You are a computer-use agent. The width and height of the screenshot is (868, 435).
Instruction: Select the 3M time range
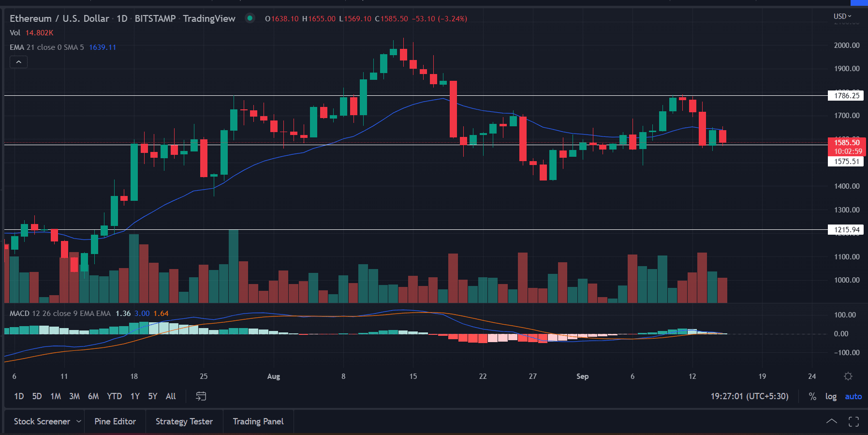click(74, 396)
